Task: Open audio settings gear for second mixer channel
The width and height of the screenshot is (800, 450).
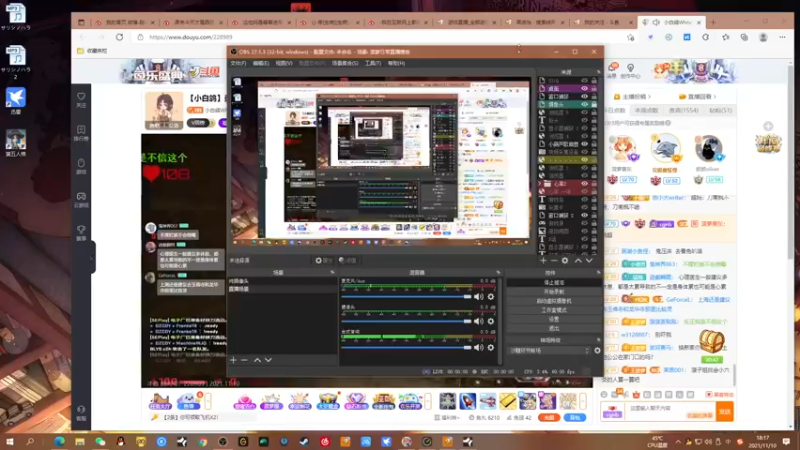Action: click(491, 321)
